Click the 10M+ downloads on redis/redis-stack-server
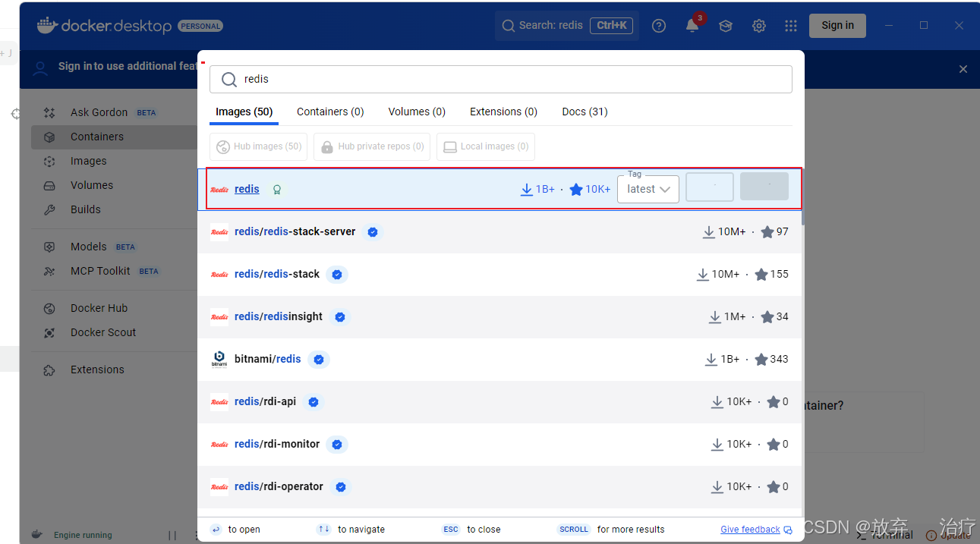Image resolution: width=980 pixels, height=544 pixels. click(732, 231)
